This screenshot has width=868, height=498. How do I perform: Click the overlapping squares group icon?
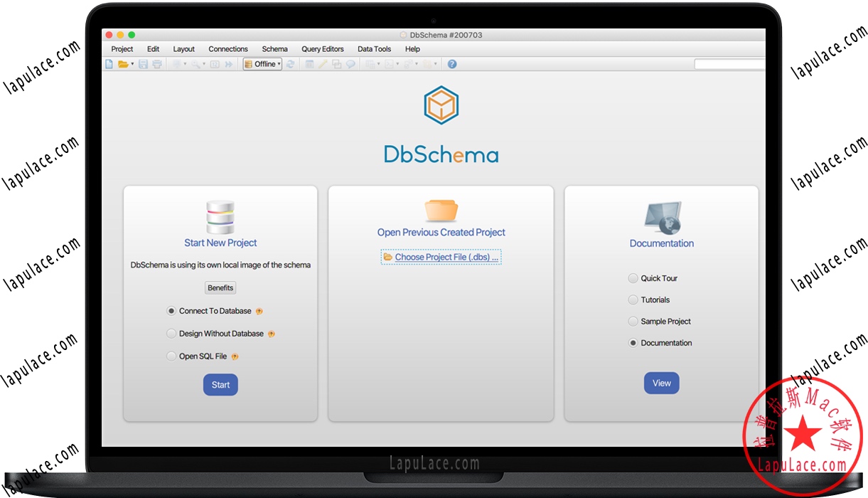click(x=336, y=64)
